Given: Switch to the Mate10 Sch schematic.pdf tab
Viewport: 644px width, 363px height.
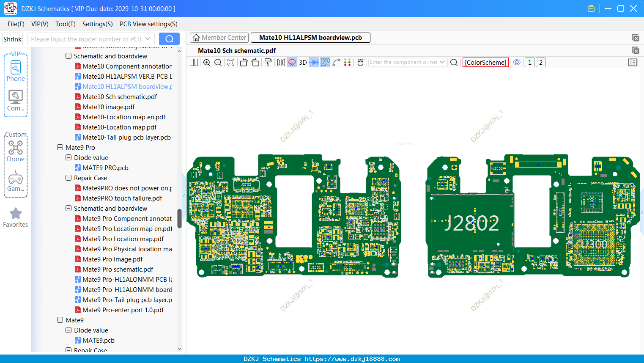Looking at the screenshot, I should tap(237, 51).
